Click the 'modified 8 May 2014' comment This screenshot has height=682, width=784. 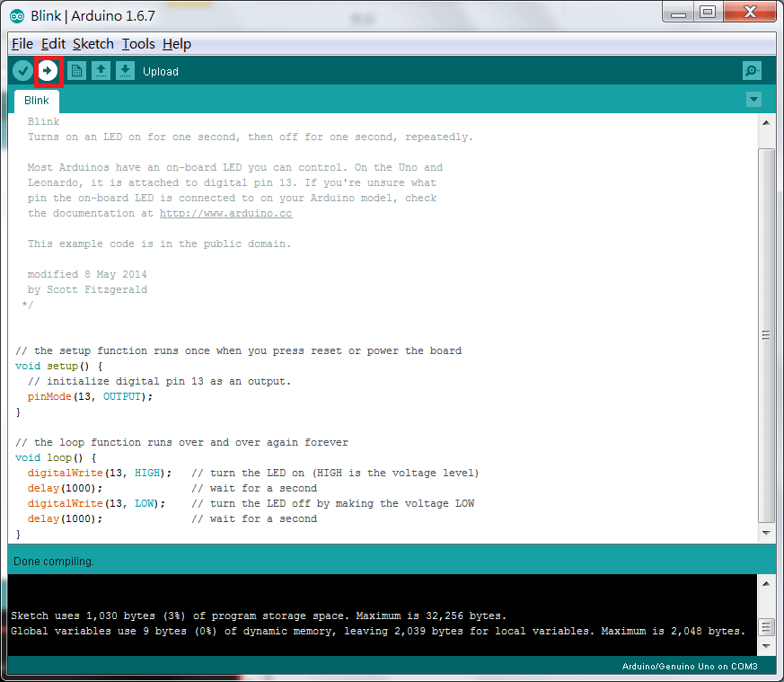pos(87,275)
